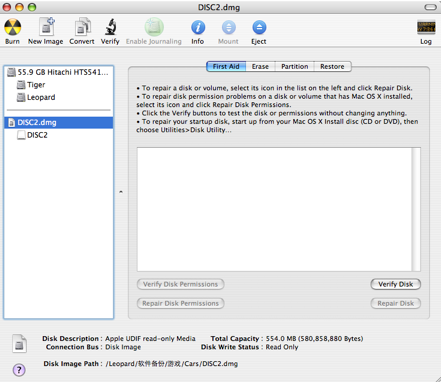Click the Disk Image Path value

pyautogui.click(x=172, y=364)
